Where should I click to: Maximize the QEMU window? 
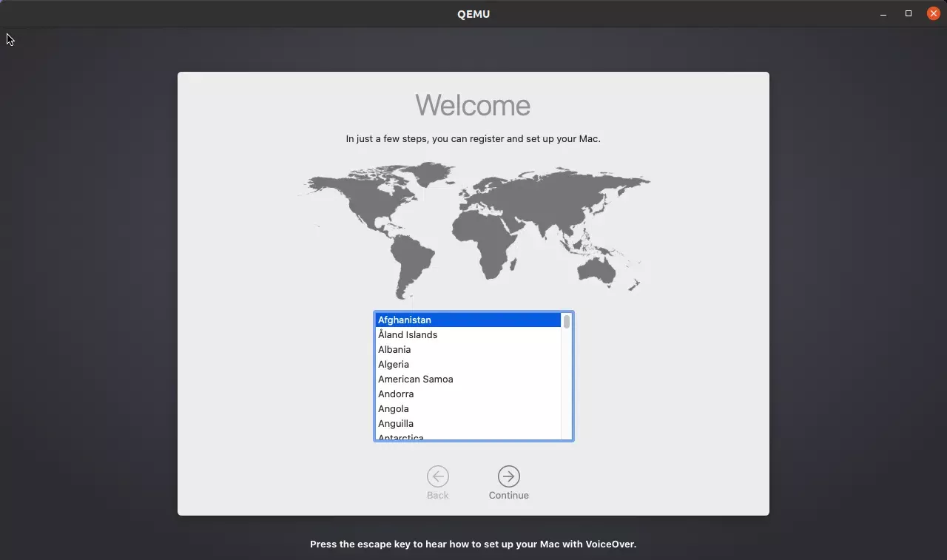909,14
